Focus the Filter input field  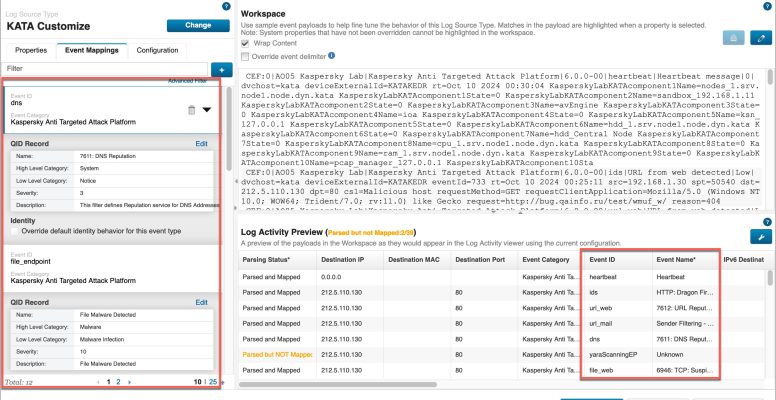tap(105, 69)
